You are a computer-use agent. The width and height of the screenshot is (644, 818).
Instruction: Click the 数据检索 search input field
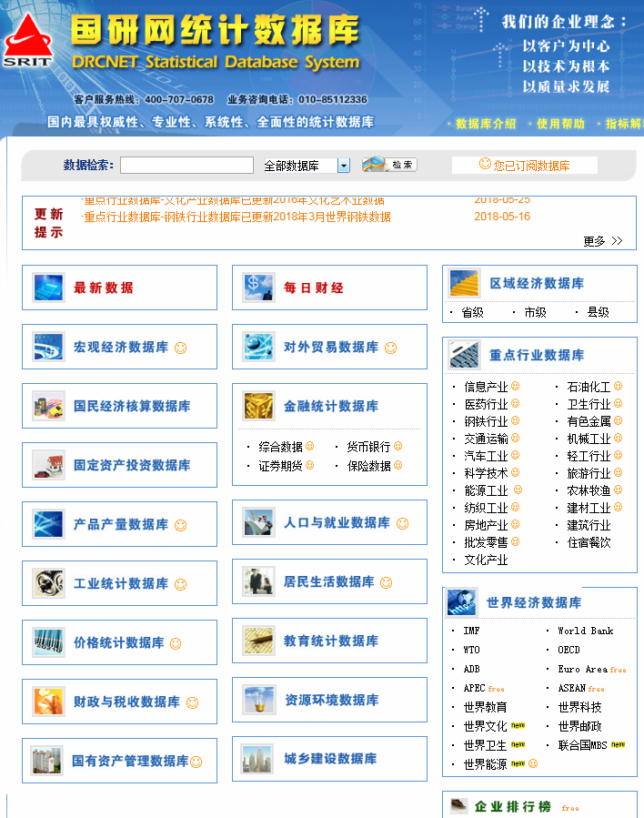(186, 166)
